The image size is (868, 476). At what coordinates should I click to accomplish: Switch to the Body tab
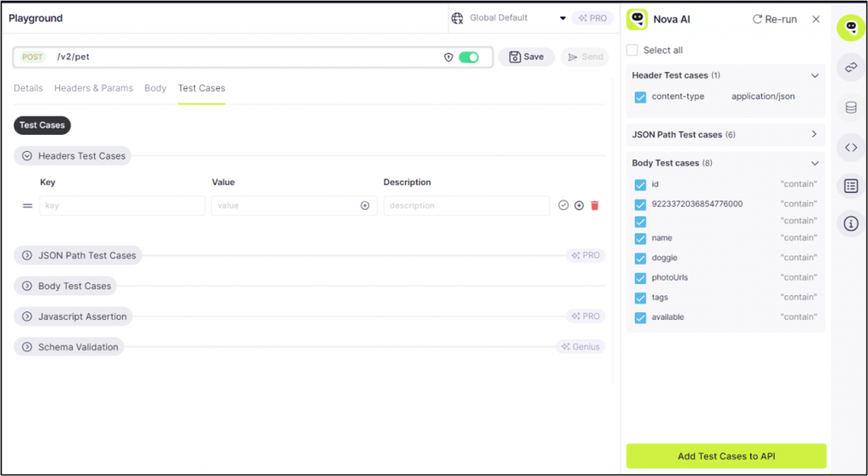click(155, 88)
